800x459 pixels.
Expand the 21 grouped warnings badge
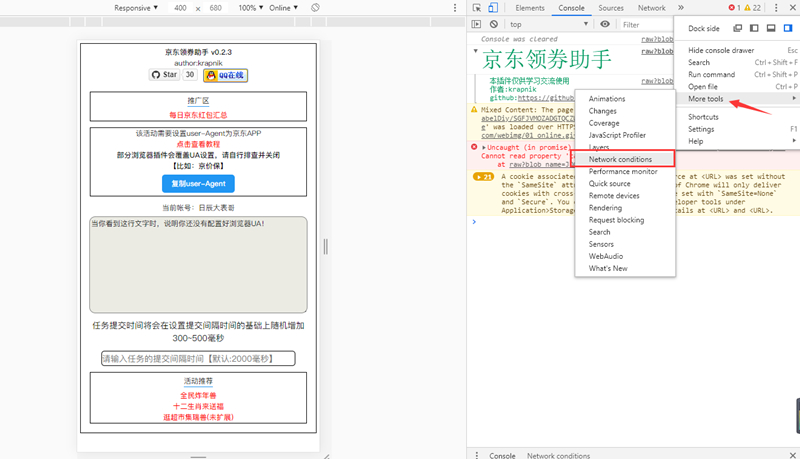point(483,176)
